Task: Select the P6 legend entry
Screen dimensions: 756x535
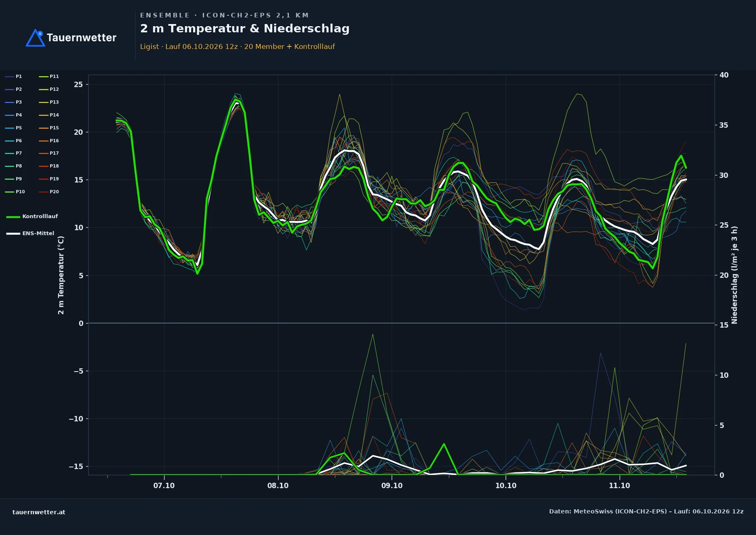Action: [14, 141]
